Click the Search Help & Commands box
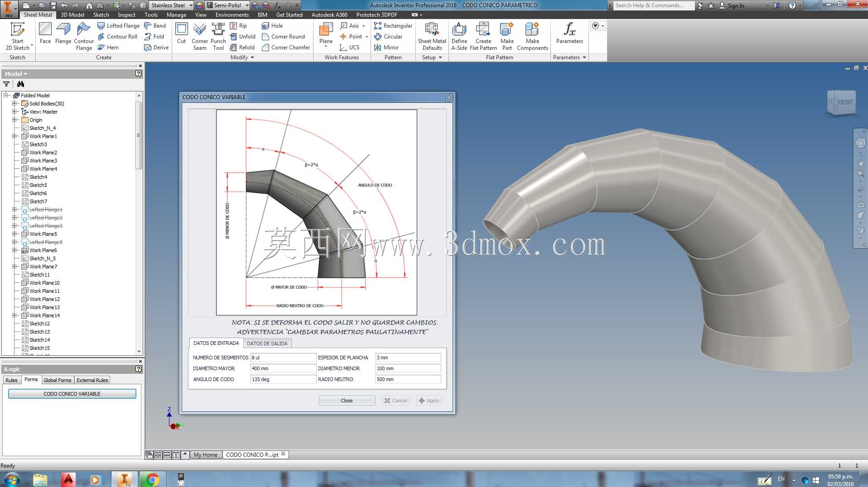The image size is (868, 487). tap(654, 5)
